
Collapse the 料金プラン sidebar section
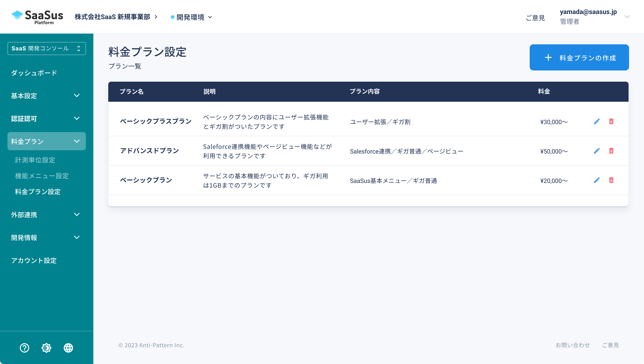click(x=47, y=141)
